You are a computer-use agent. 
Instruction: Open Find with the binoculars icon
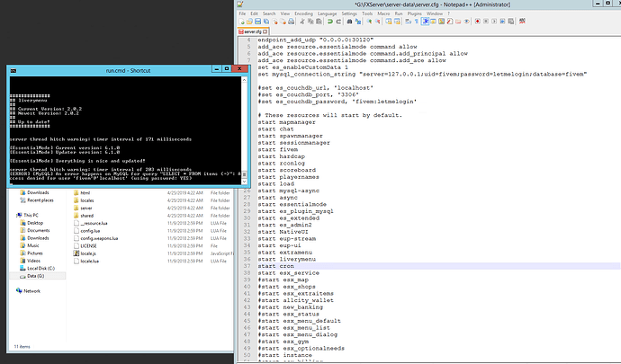350,22
